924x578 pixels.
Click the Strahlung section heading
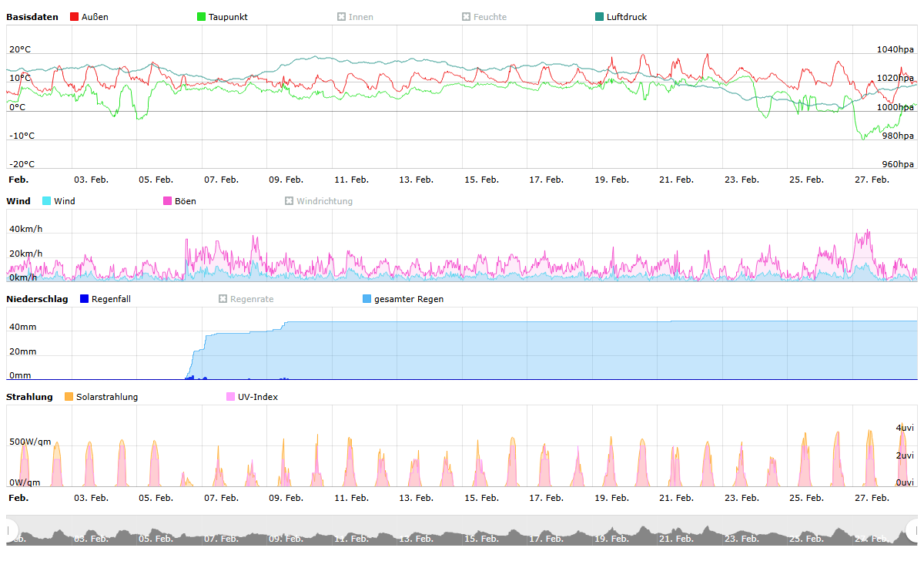click(x=29, y=397)
